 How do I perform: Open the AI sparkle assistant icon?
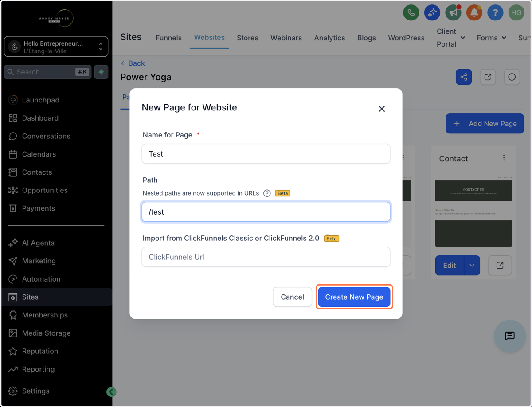point(432,12)
